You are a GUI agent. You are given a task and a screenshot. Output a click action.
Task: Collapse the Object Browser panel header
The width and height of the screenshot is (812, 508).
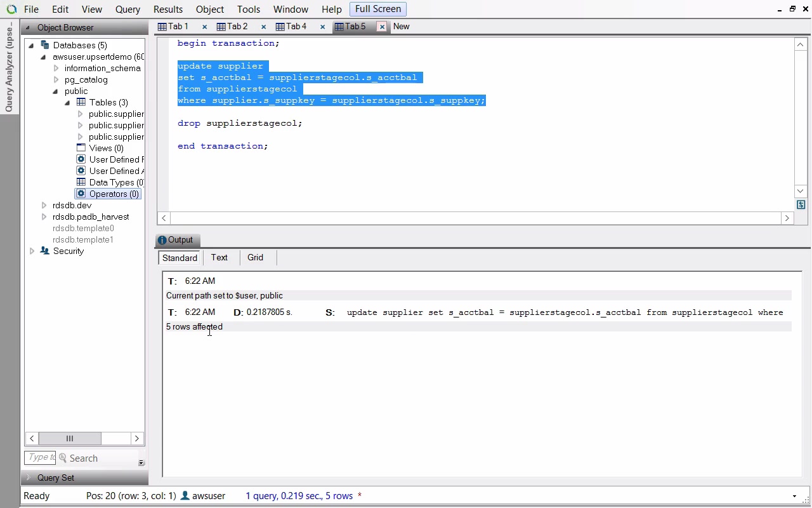pyautogui.click(x=28, y=28)
